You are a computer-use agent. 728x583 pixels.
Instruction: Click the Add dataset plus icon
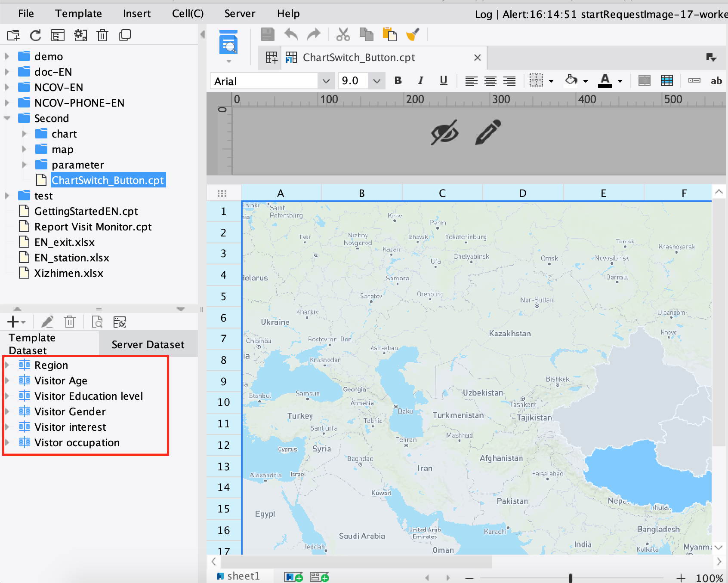pos(13,322)
